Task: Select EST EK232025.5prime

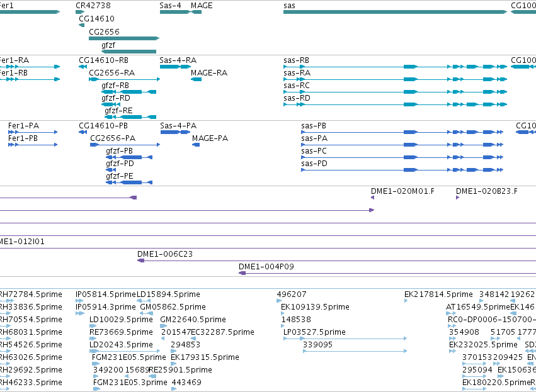Action: click(x=453, y=351)
